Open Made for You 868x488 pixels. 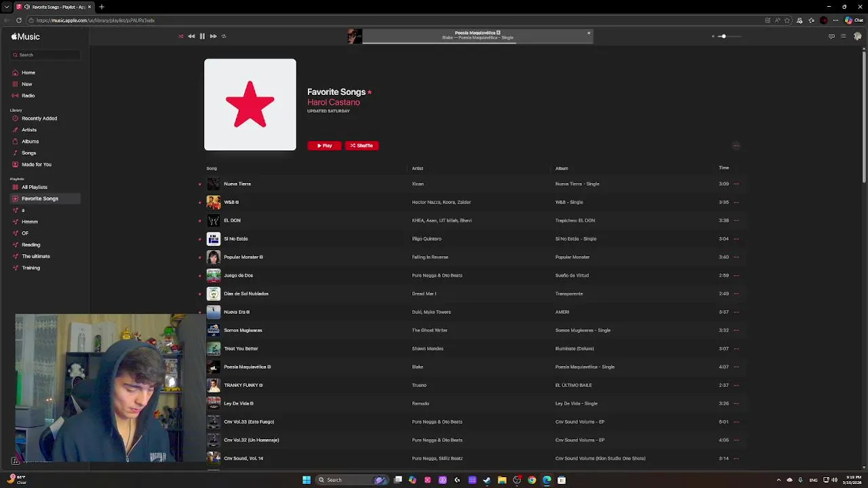point(37,165)
